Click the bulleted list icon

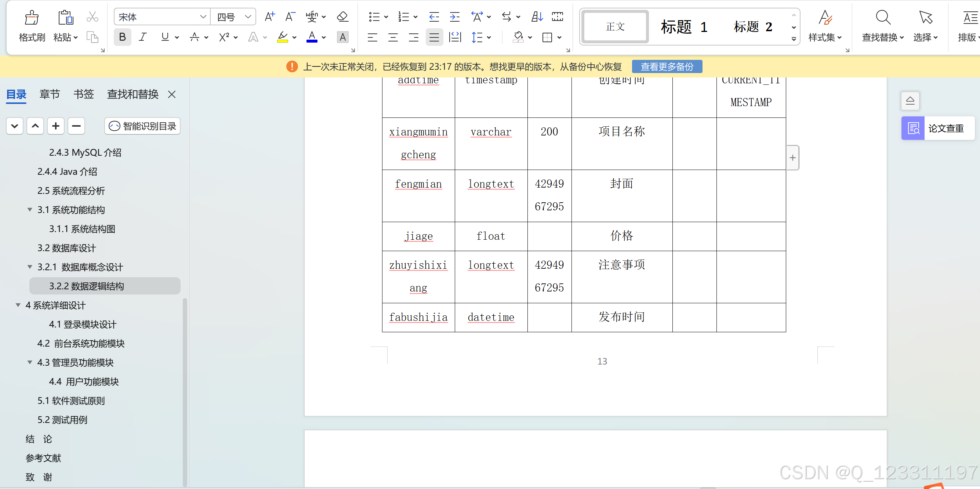pos(374,17)
